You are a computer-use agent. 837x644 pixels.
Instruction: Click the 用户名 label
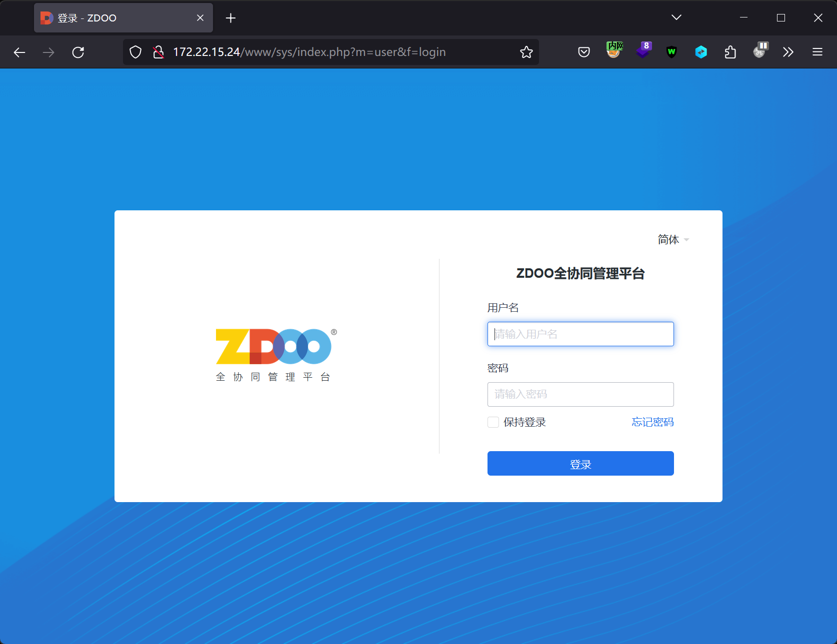point(503,308)
